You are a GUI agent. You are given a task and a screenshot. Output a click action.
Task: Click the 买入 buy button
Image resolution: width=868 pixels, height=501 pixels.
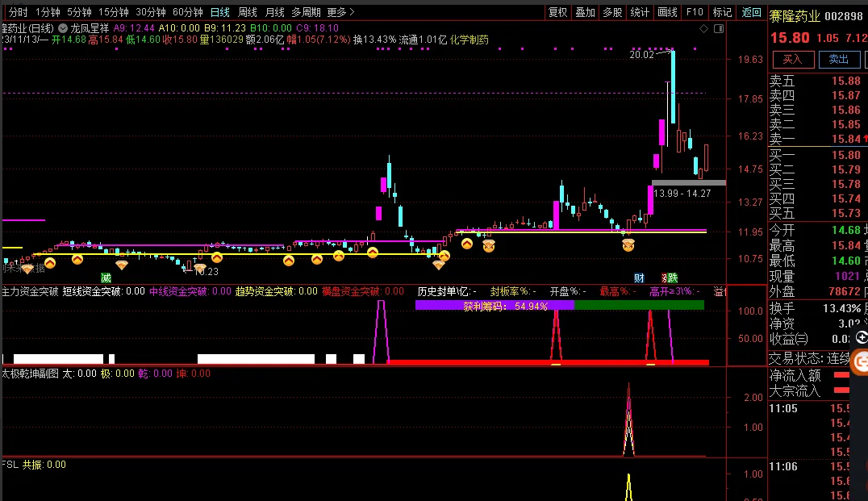[793, 59]
